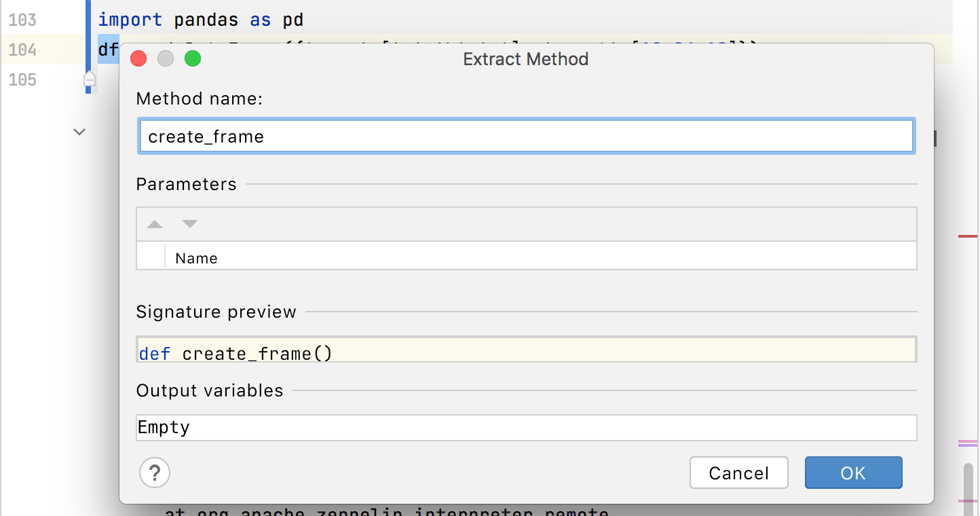Select the Name column header in Parameters
This screenshot has height=516, width=980.
pos(196,257)
